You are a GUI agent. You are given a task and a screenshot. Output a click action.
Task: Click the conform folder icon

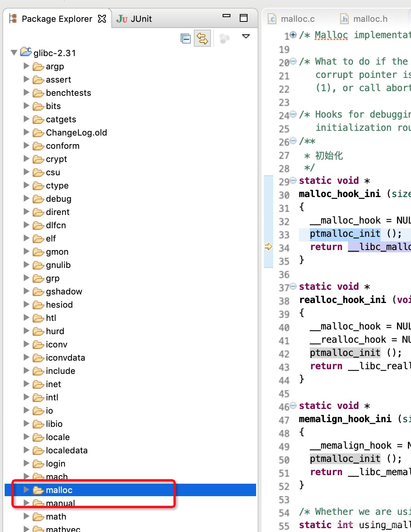pos(38,146)
